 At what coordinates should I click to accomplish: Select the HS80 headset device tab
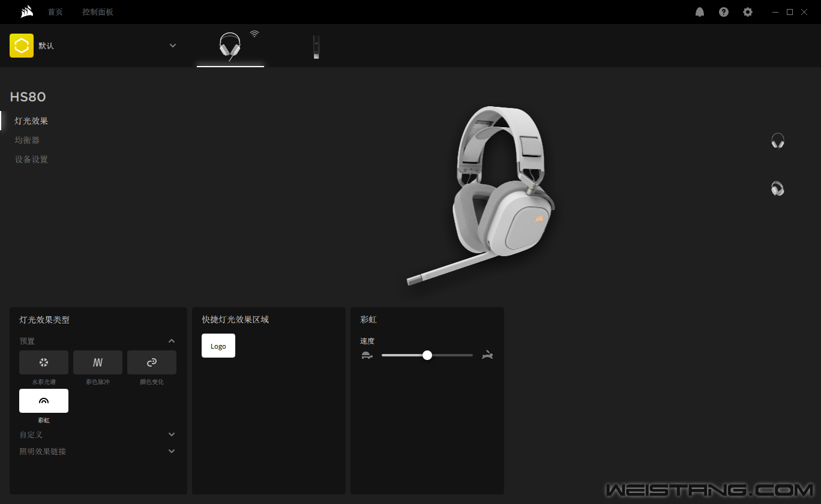tap(230, 46)
